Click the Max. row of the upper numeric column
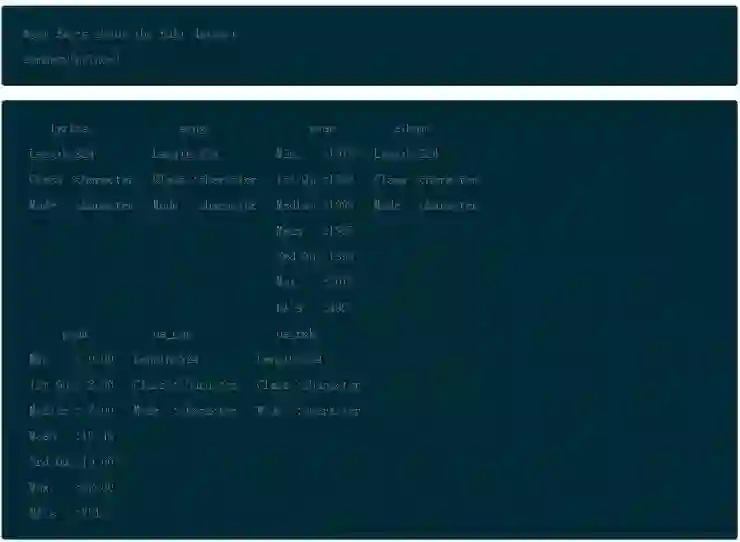The image size is (740, 542). [x=315, y=282]
